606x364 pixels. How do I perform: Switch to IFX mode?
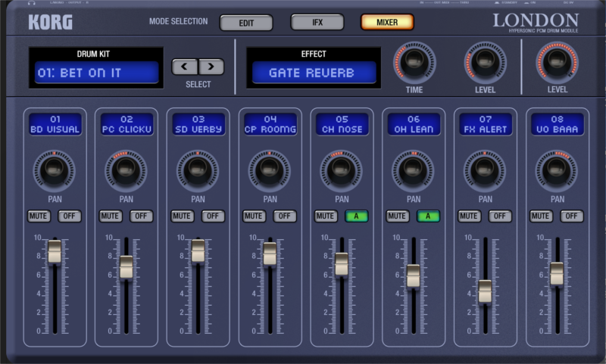click(x=317, y=23)
